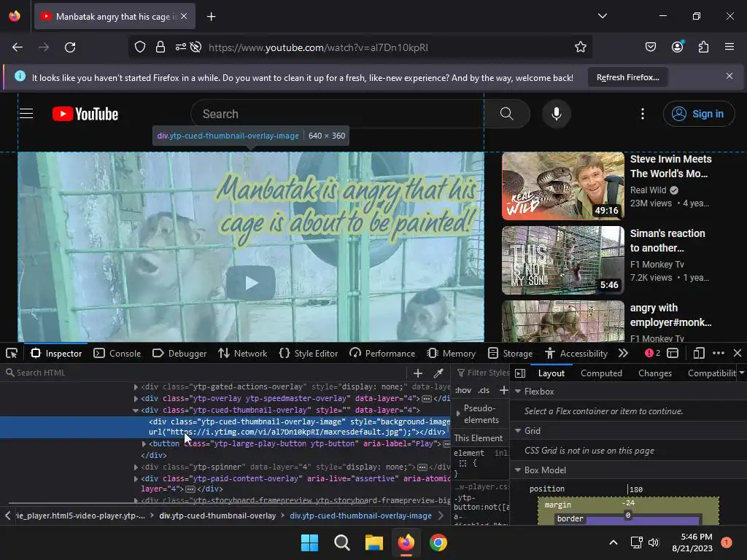The height and width of the screenshot is (560, 747).
Task: Toggle the .cls classes panel
Action: pos(484,391)
